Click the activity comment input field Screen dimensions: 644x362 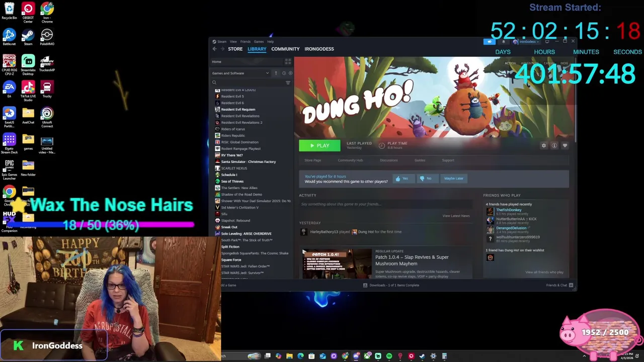385,204
